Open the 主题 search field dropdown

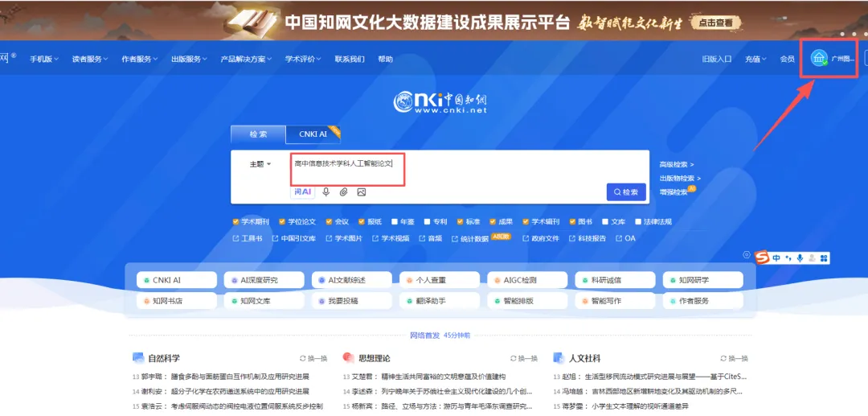click(260, 164)
